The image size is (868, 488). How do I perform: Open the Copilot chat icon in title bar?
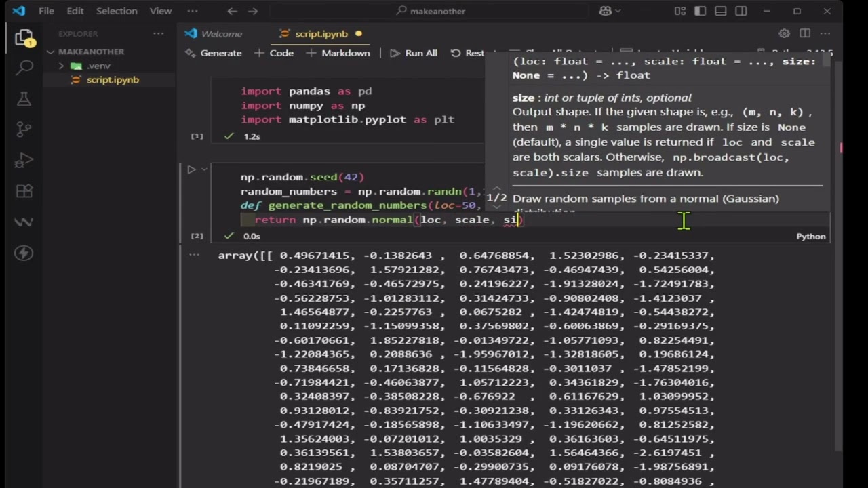(606, 11)
